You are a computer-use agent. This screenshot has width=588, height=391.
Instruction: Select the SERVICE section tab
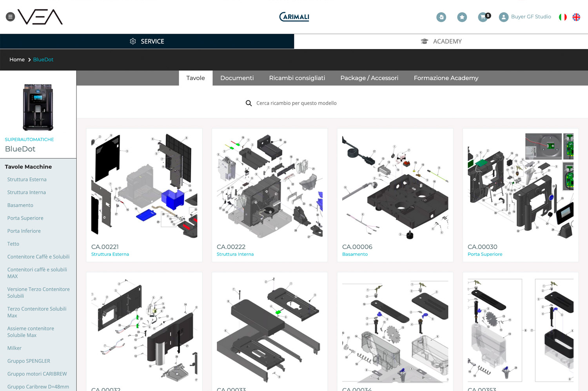click(147, 42)
